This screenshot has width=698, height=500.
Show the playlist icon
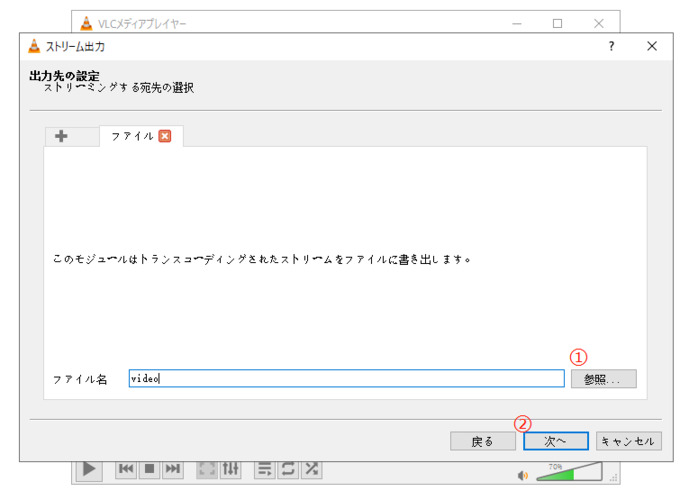click(265, 469)
